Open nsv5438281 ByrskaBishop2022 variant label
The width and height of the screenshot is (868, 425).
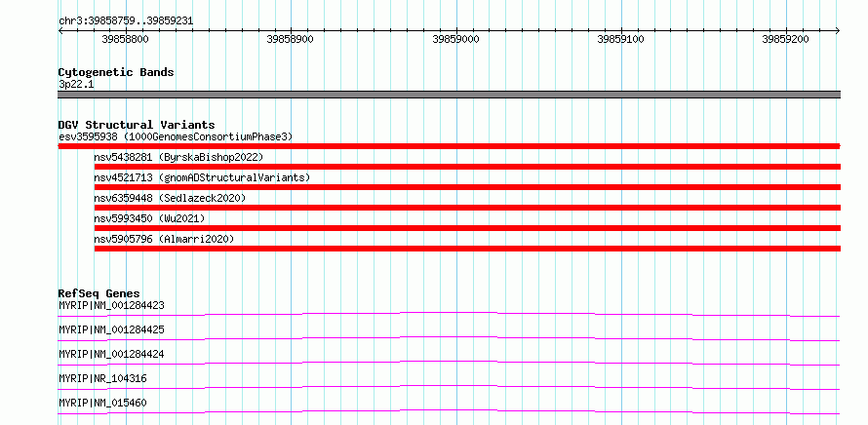click(x=178, y=157)
